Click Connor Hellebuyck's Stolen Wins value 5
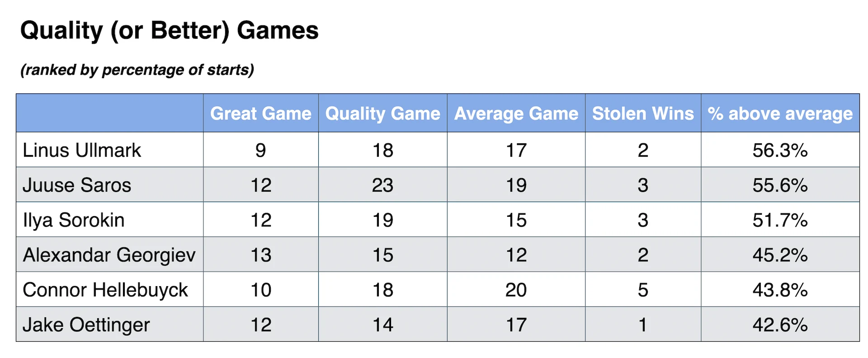Screen dimensions: 868x358 pos(643,290)
